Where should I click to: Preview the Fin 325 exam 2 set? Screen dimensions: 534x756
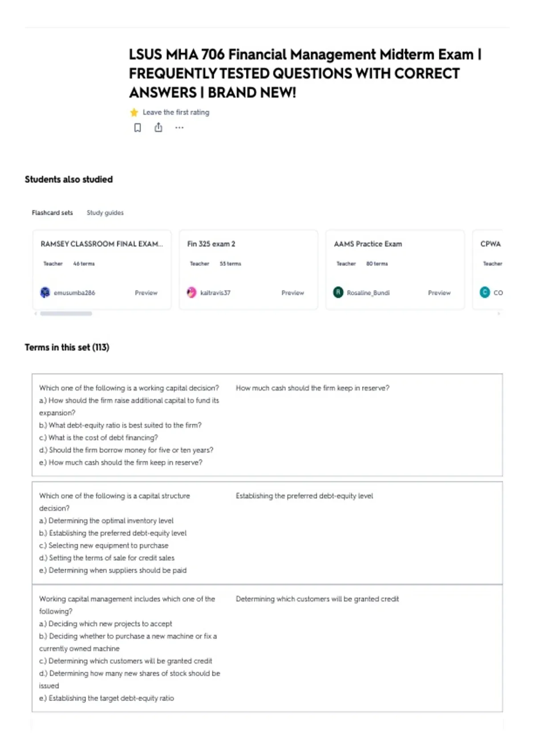[292, 293]
